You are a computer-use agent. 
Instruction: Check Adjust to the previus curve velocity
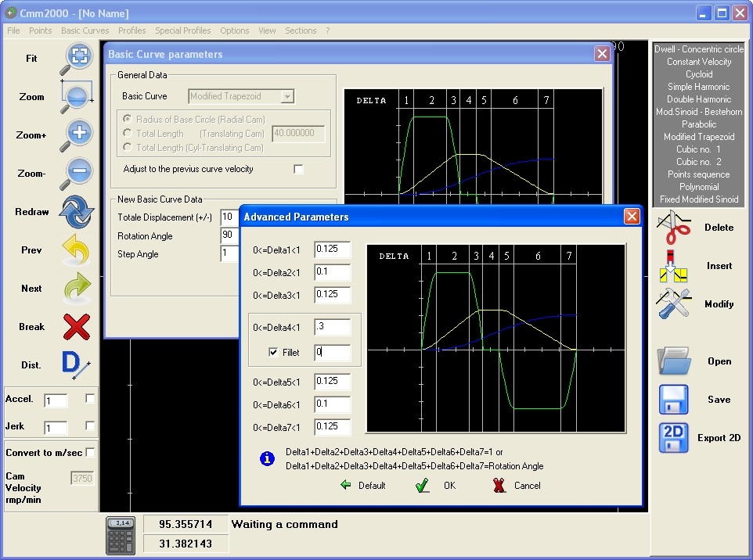click(x=298, y=169)
